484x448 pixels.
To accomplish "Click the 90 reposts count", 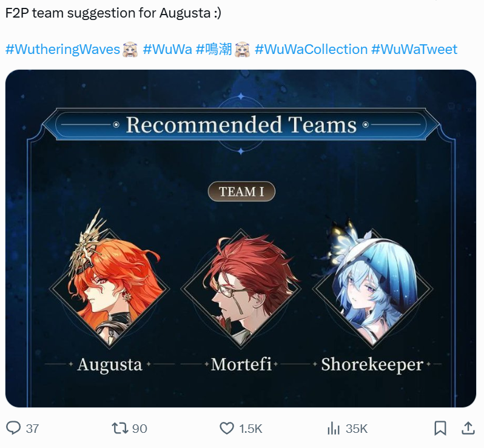I will (x=139, y=429).
